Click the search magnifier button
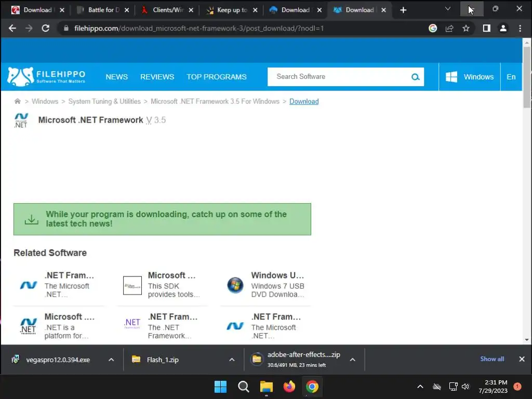Image resolution: width=532 pixels, height=399 pixels. click(x=415, y=77)
